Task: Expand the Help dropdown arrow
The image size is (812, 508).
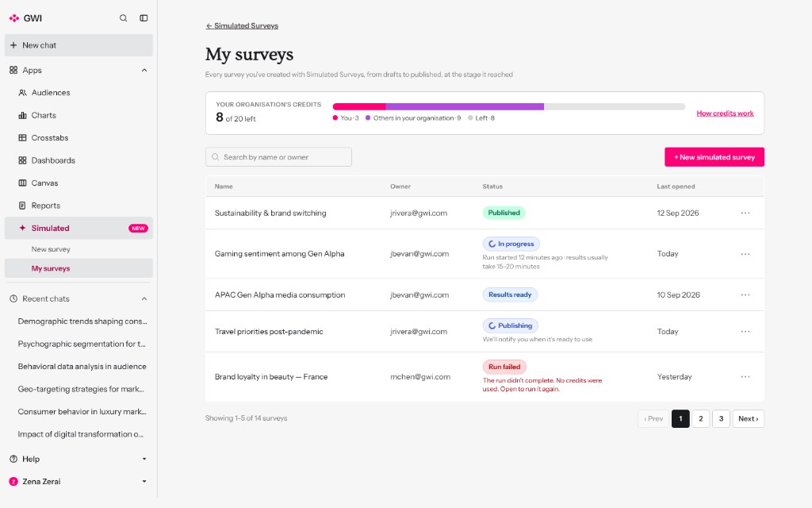Action: click(144, 460)
